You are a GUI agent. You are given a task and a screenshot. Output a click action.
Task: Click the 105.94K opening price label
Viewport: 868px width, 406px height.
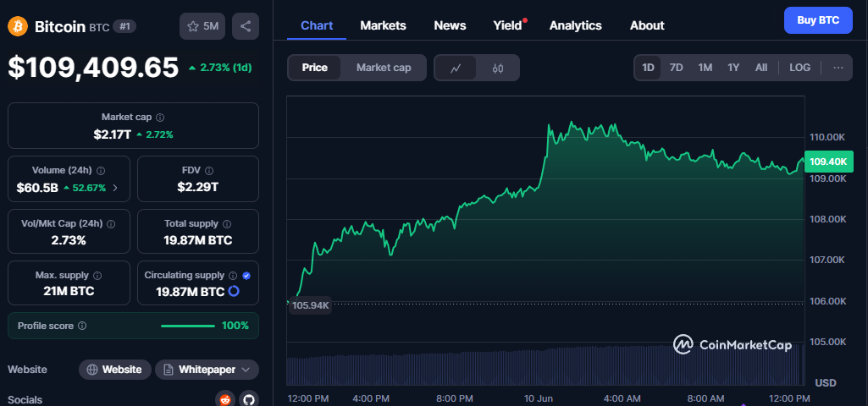310,305
